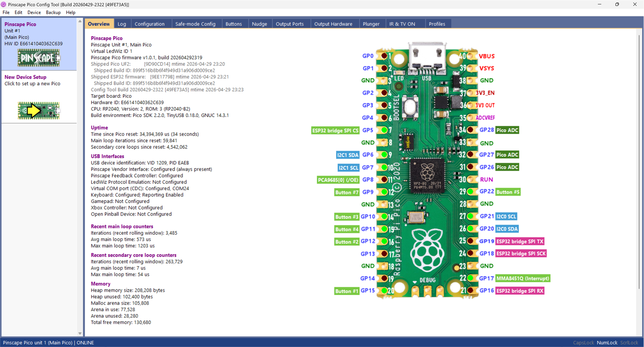Select the Pinscape Pico device title in sidebar
This screenshot has height=347, width=644.
pos(20,24)
